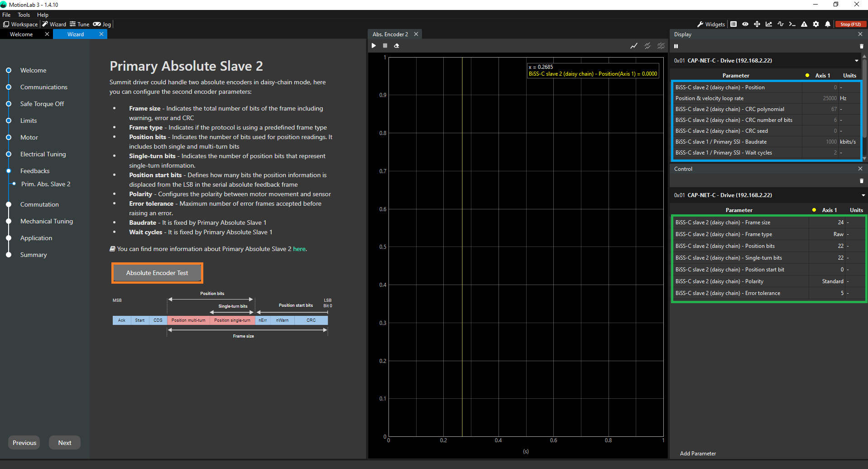
Task: Click the notifications bell icon
Action: (828, 24)
